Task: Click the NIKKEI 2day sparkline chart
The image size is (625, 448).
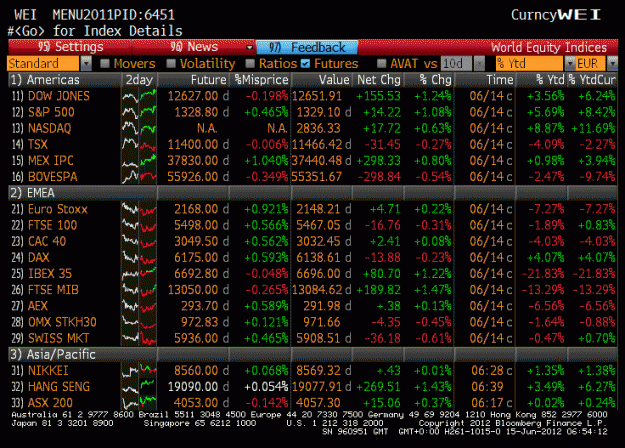Action: (x=139, y=371)
